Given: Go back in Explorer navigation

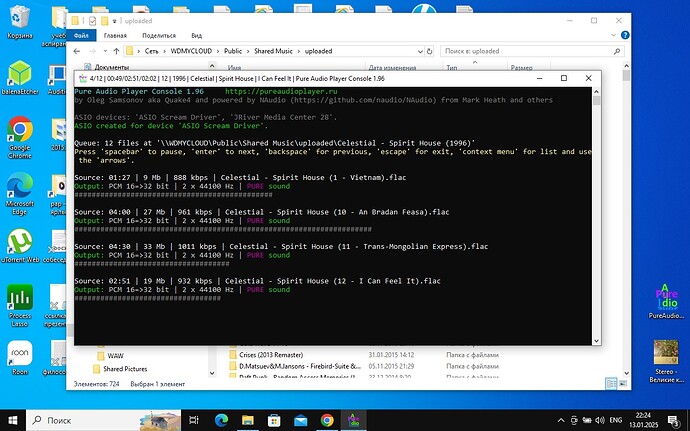Looking at the screenshot, I should [x=77, y=51].
